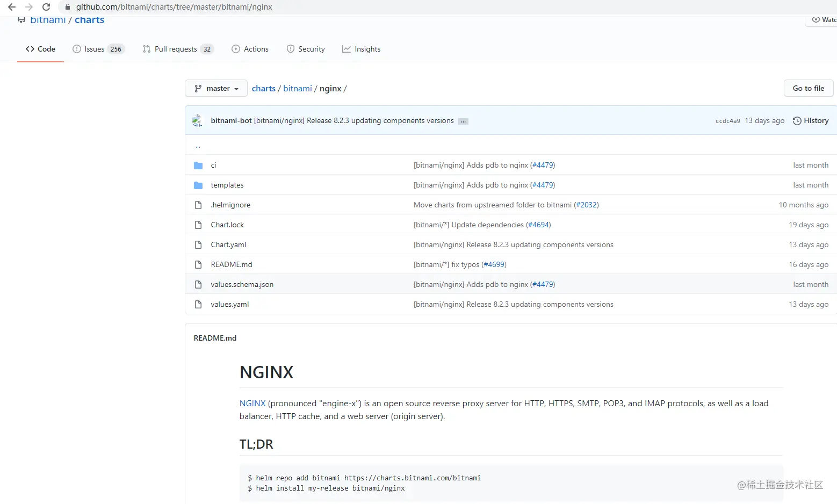Click the NGINX link in README
The width and height of the screenshot is (837, 504).
tap(252, 403)
